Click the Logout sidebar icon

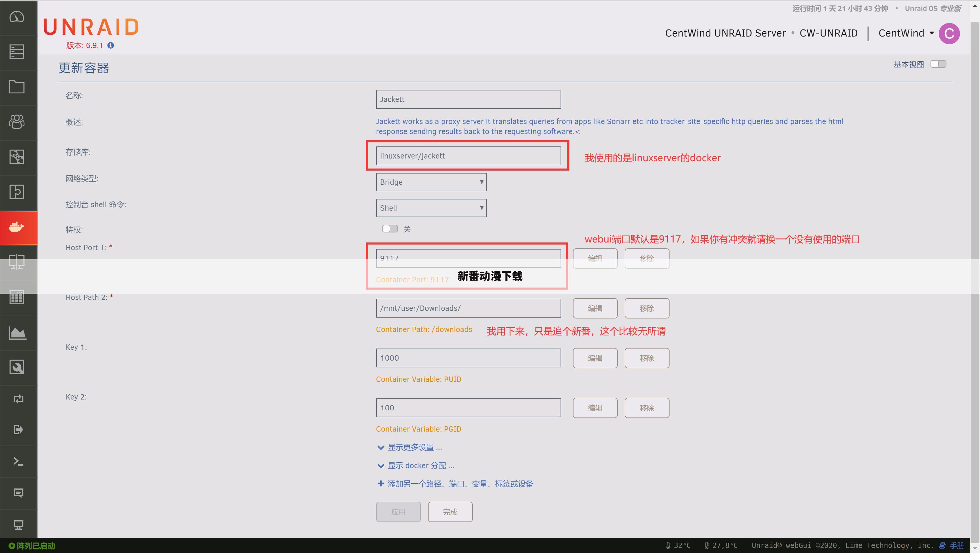pos(18,430)
